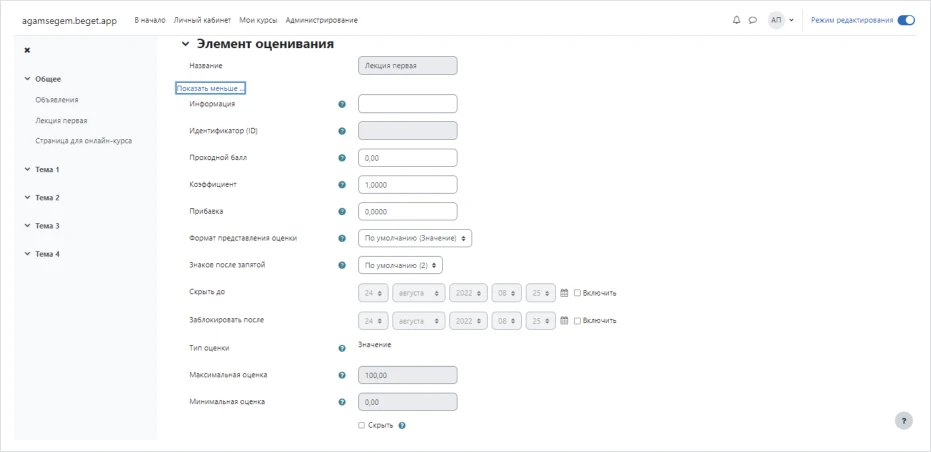This screenshot has height=452, width=931.
Task: Open the messages speech bubble icon
Action: [x=752, y=20]
